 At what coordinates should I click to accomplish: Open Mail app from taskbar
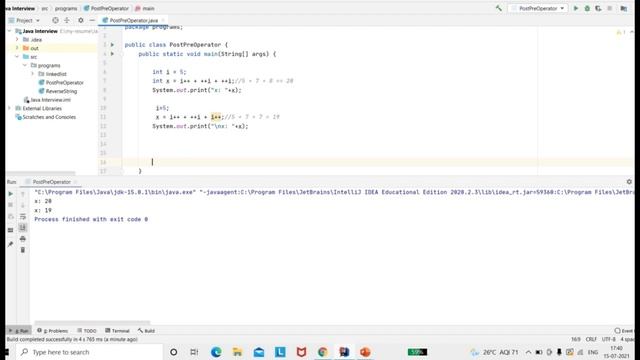[259, 352]
